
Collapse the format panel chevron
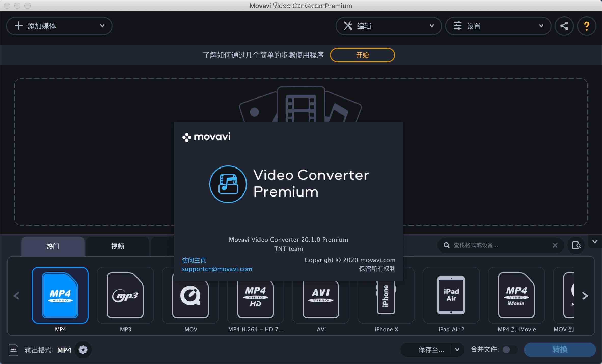[595, 242]
